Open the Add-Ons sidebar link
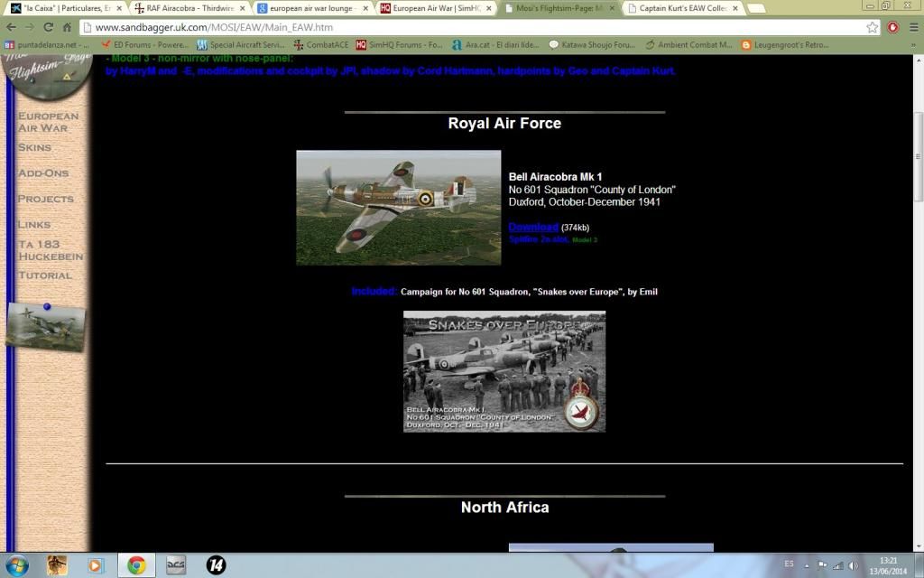This screenshot has width=924, height=578. coord(43,173)
